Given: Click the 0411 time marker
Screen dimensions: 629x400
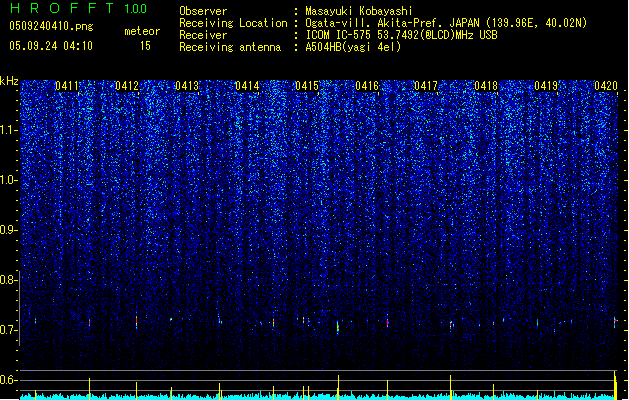Looking at the screenshot, I should click(x=67, y=86).
